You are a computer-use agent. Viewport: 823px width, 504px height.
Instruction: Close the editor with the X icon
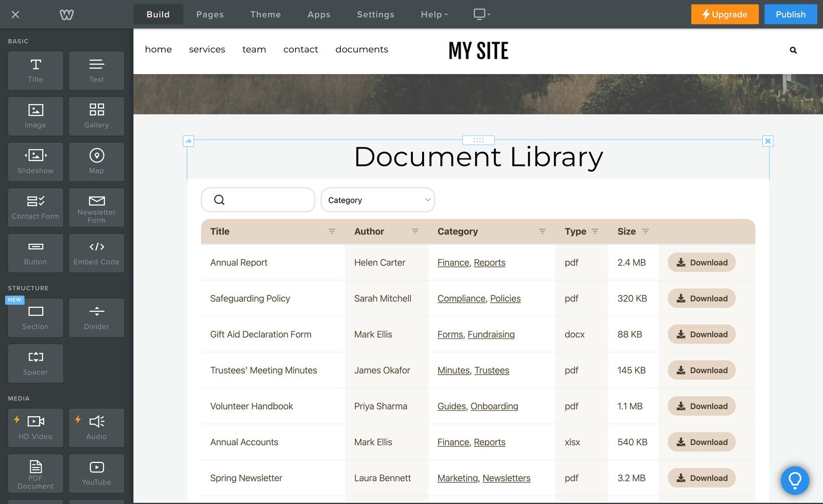pos(15,15)
